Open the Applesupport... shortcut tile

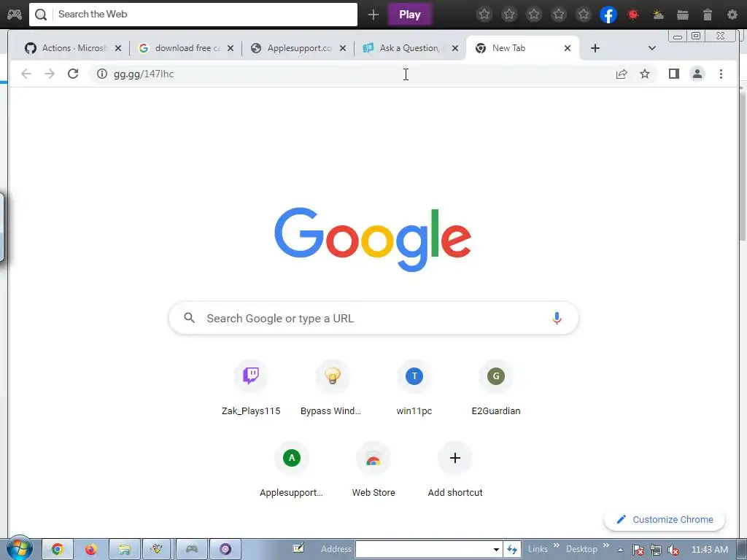292,470
